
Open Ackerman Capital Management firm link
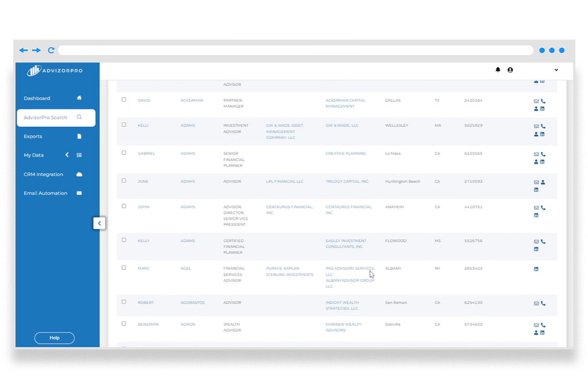pyautogui.click(x=345, y=103)
